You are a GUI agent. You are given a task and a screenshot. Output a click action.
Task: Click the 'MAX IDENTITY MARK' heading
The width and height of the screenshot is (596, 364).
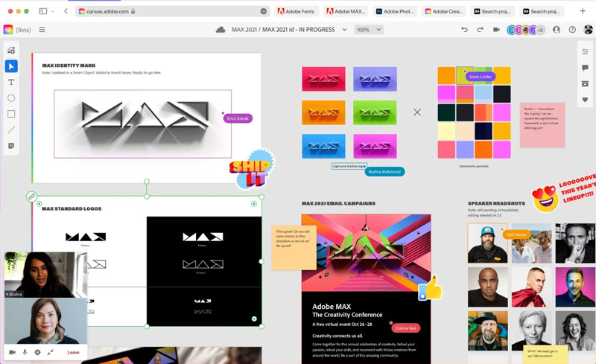click(69, 66)
